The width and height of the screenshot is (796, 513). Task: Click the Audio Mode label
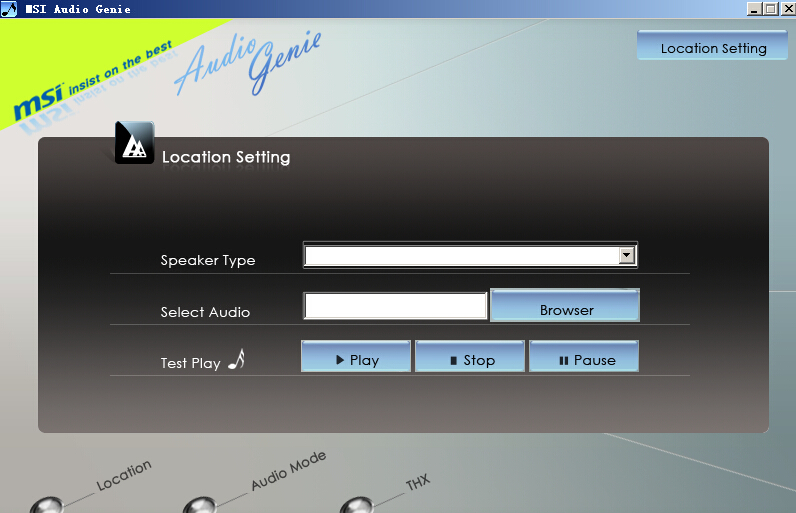[x=288, y=470]
